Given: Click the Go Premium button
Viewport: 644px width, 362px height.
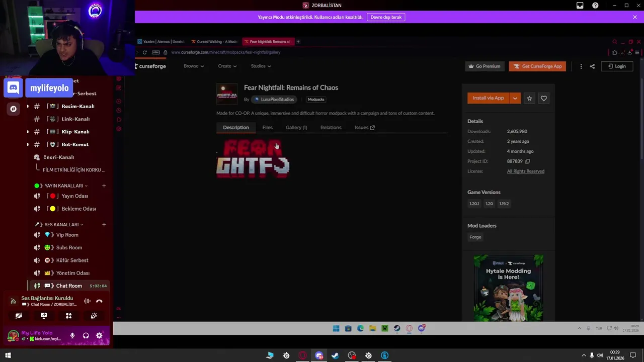Looking at the screenshot, I should pos(484,66).
